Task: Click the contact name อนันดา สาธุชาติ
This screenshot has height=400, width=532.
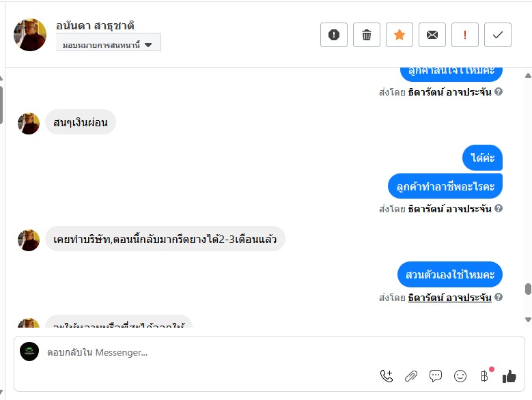Action: [x=95, y=25]
